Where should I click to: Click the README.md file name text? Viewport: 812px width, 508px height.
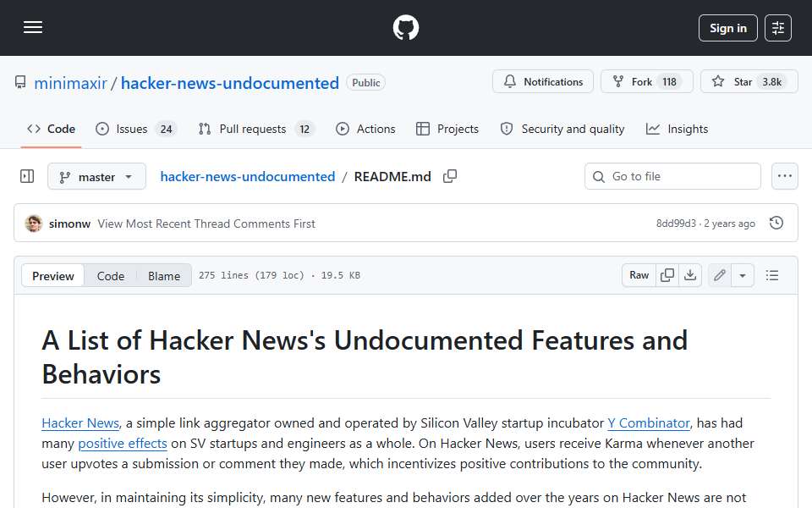[392, 177]
